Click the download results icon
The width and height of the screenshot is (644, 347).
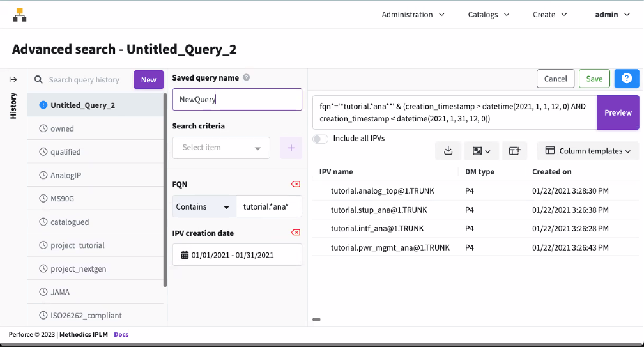point(448,151)
